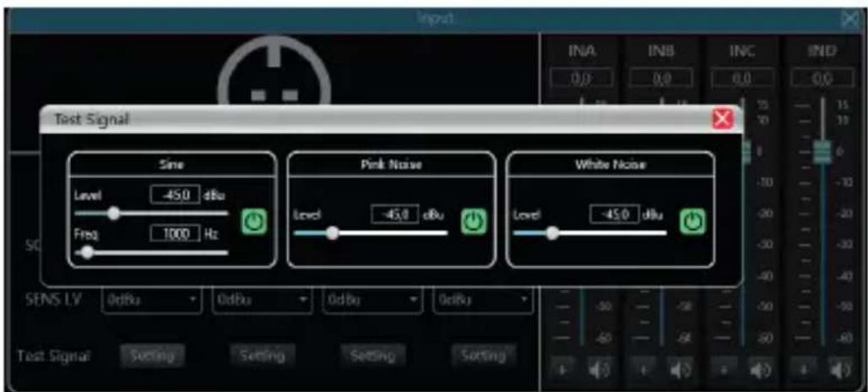Screen dimensions: 868x392
Task: Toggle the Sine signal power button
Action: pyautogui.click(x=253, y=222)
